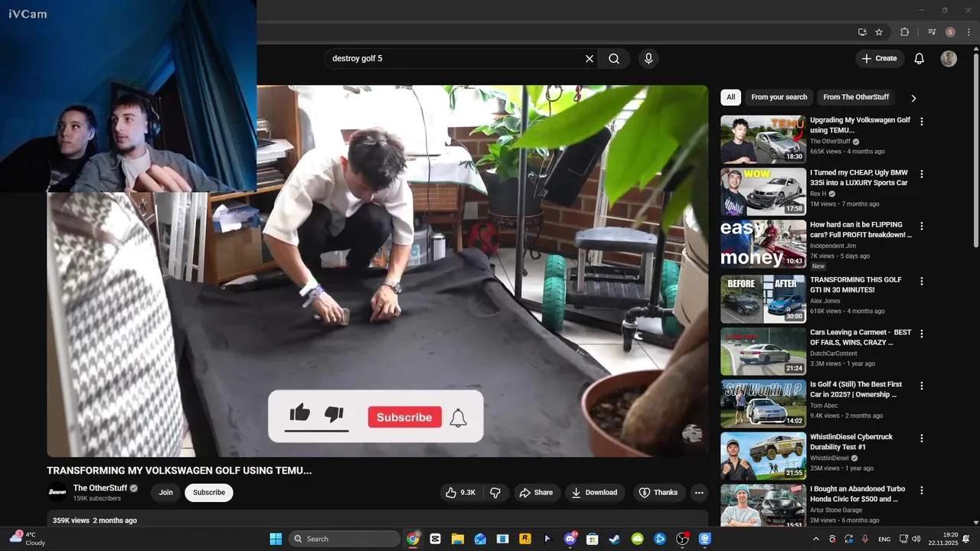Open YouTube account avatar menu

click(x=949, y=58)
